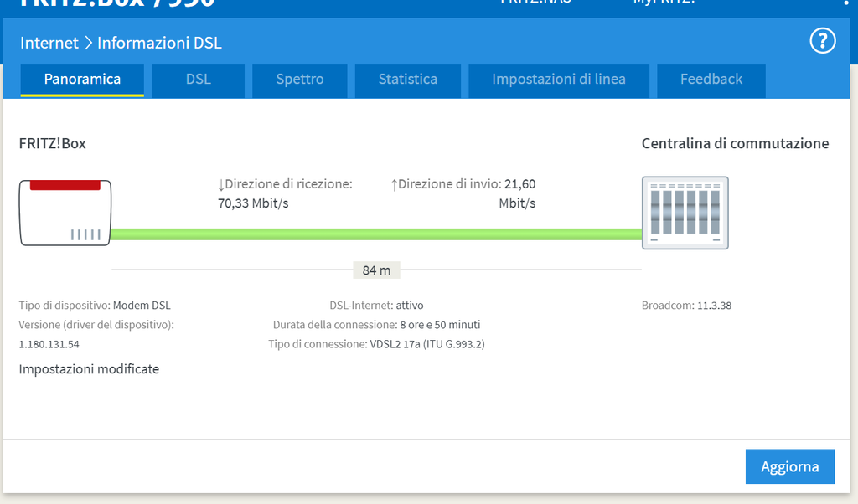Click the Centralina di commutazione heading
This screenshot has height=504, width=858.
[x=735, y=144]
